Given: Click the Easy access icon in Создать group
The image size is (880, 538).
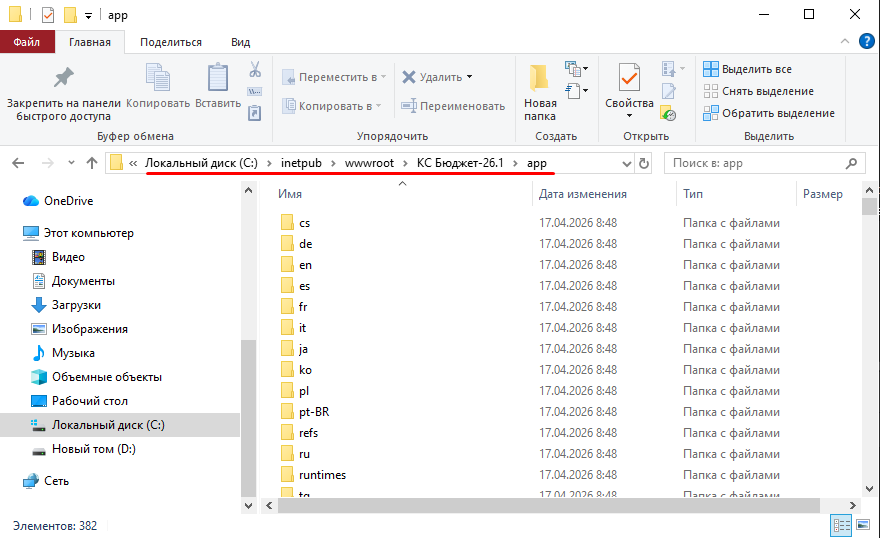Looking at the screenshot, I should pyautogui.click(x=573, y=90).
